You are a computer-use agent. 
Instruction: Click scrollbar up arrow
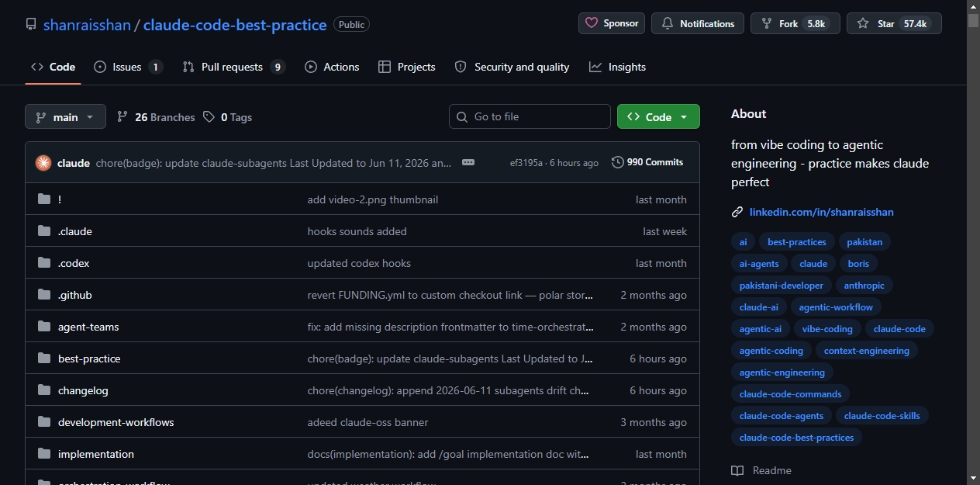[973, 6]
